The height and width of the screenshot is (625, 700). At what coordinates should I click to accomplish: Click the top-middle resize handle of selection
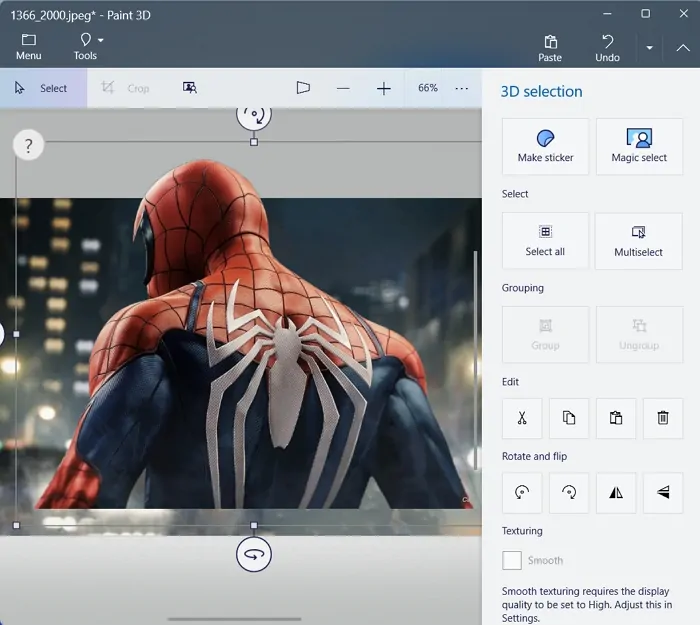coord(254,142)
